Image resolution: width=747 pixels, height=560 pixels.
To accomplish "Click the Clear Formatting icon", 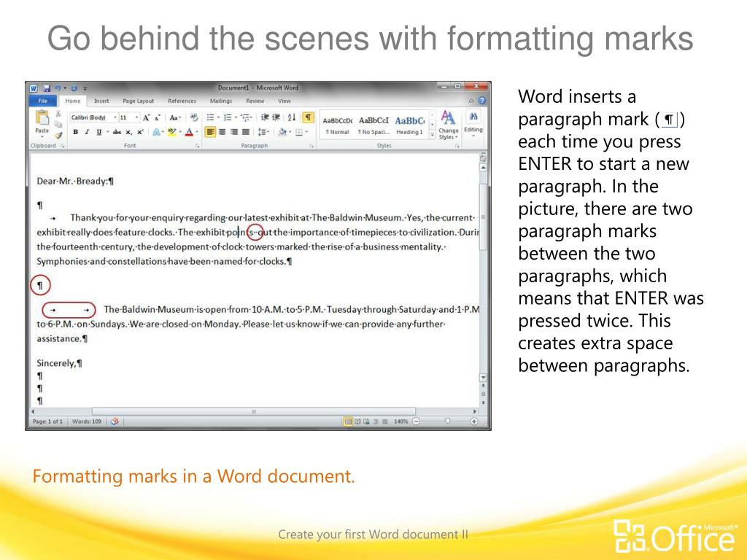I will pyautogui.click(x=193, y=117).
